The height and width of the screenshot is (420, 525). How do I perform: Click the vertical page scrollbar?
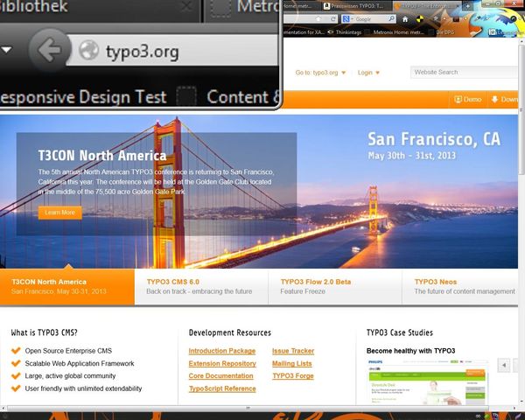pyautogui.click(x=521, y=110)
